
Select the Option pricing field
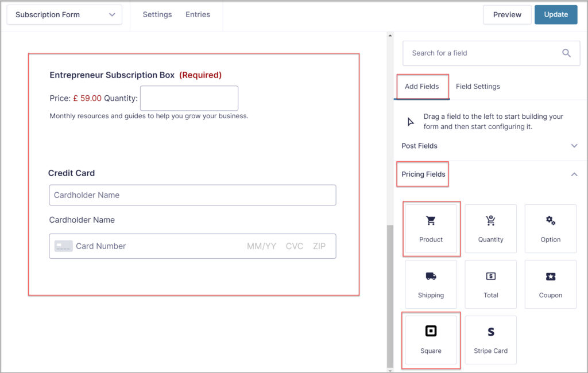[x=550, y=228]
